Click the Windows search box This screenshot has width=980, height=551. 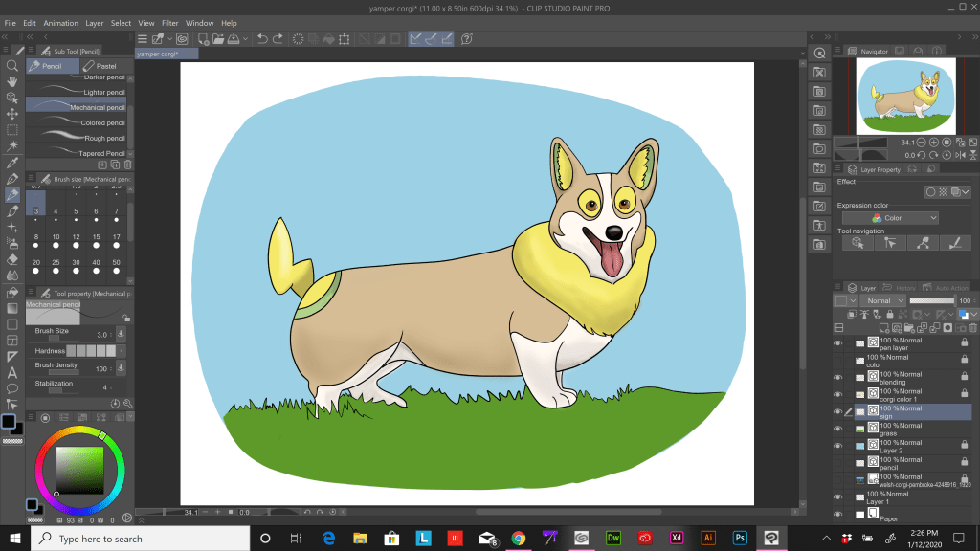(140, 538)
